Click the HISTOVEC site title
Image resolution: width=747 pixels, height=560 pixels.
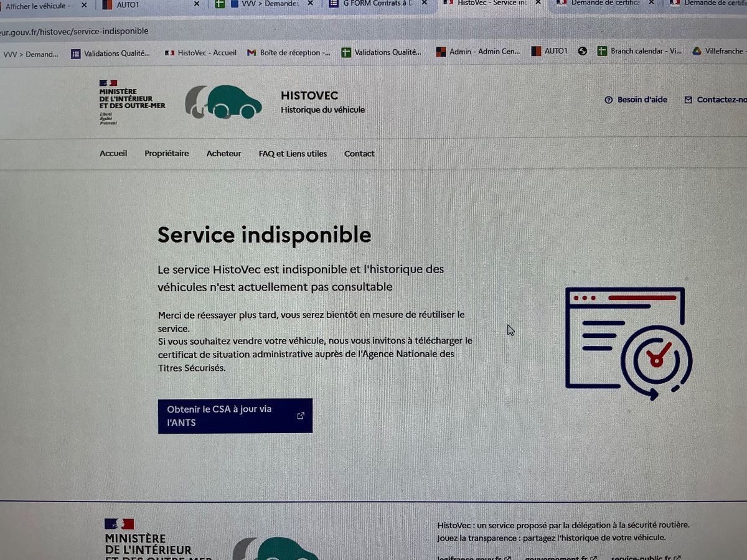(x=309, y=95)
